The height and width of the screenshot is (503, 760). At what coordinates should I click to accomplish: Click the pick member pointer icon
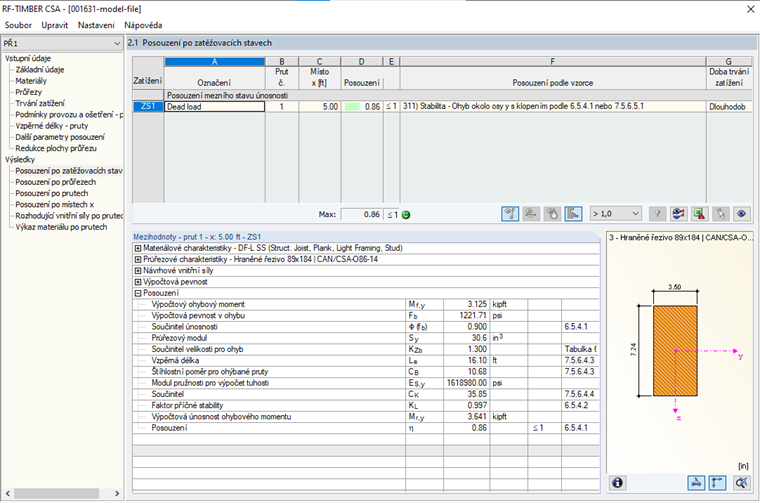tap(721, 214)
